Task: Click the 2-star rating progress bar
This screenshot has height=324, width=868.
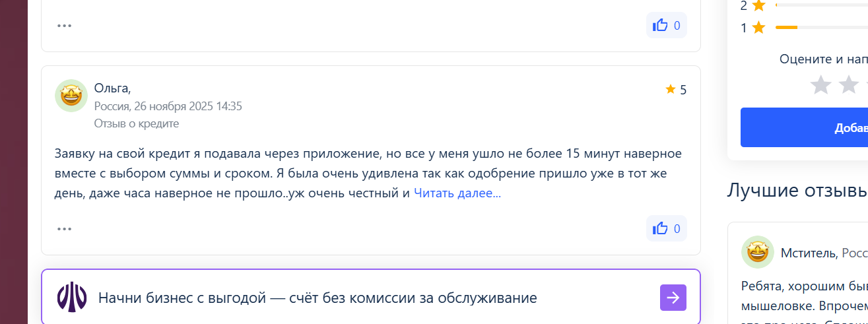Action: (x=821, y=5)
